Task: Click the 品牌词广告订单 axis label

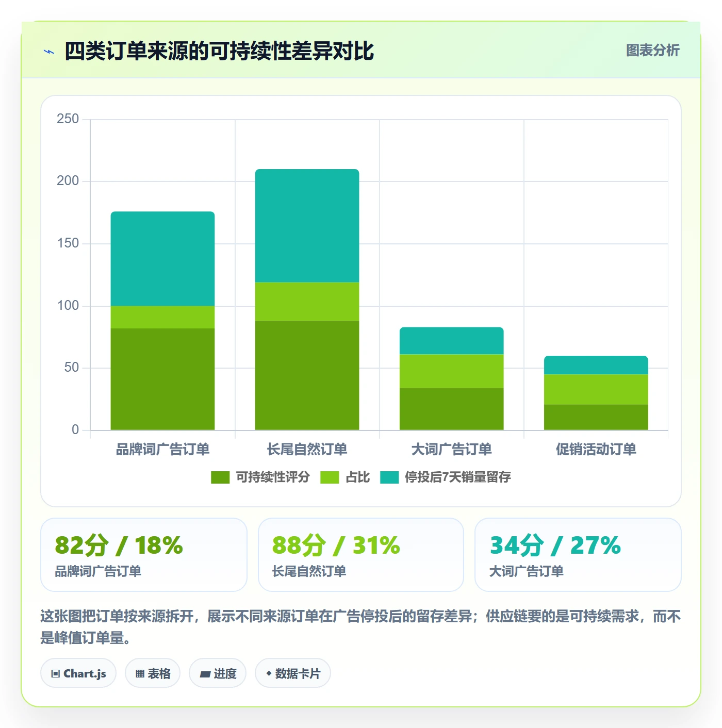Action: click(163, 449)
